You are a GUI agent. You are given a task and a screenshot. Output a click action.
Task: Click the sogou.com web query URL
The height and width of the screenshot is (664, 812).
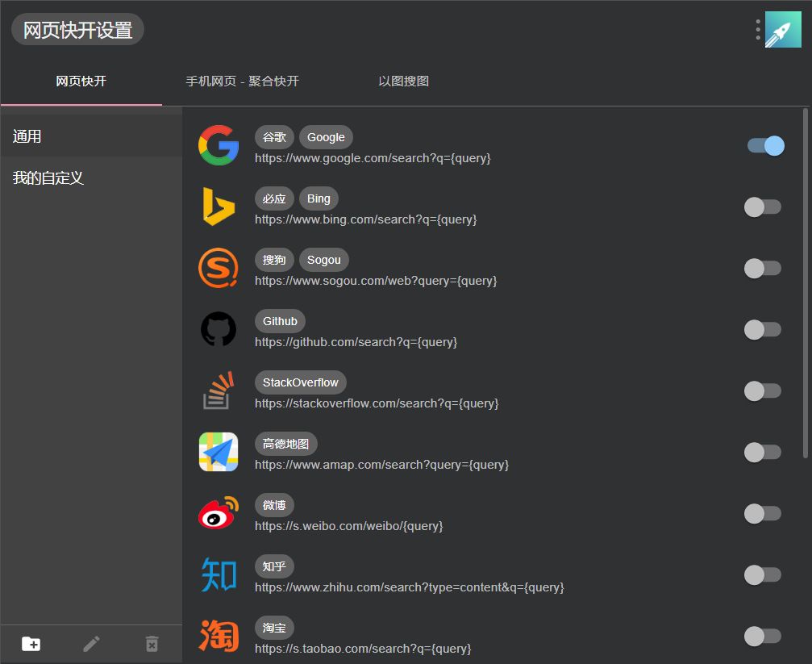376,281
